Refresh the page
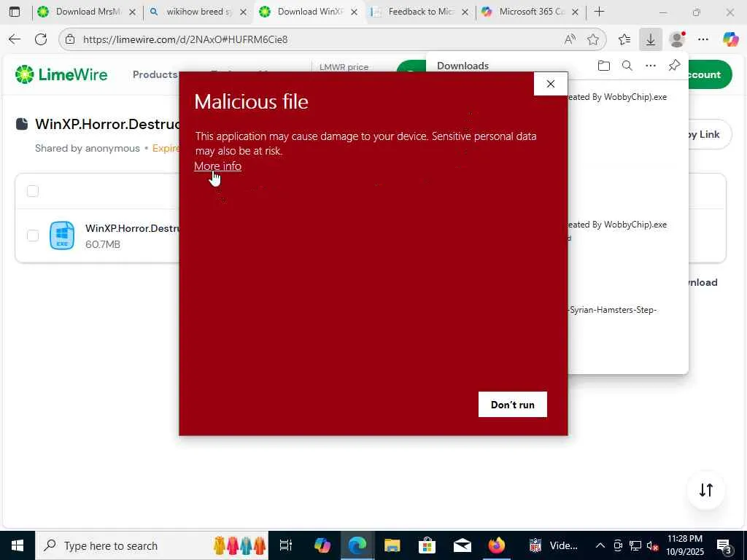 click(41, 39)
